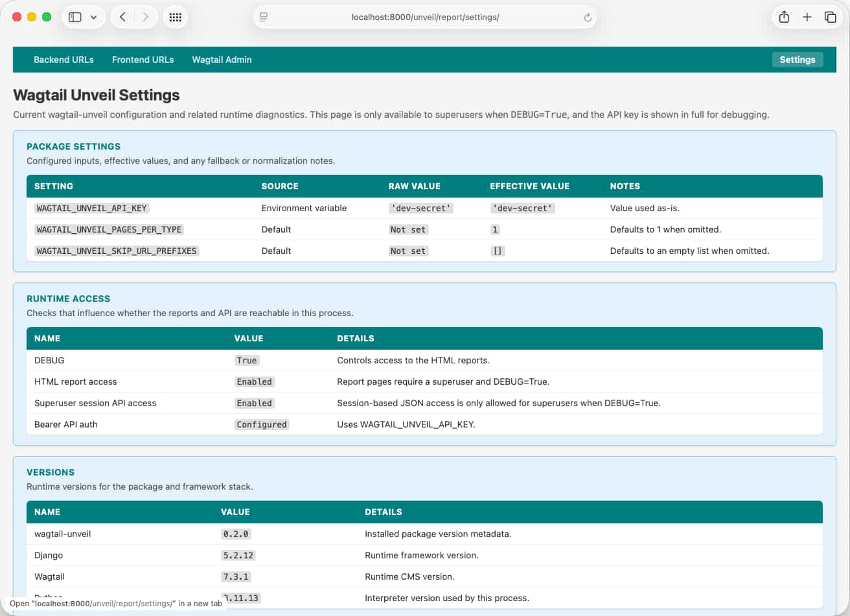Reload the page with the refresh icon
Viewport: 850px width, 616px height.
click(588, 17)
